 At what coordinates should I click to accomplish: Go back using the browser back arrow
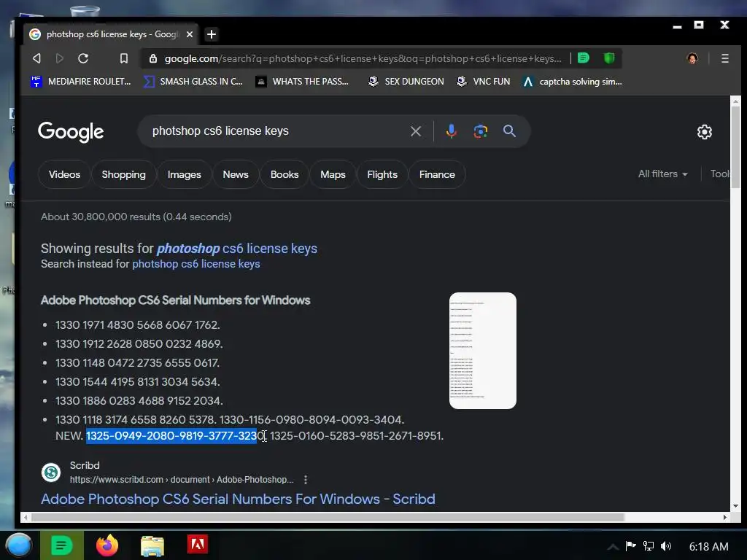click(x=36, y=58)
